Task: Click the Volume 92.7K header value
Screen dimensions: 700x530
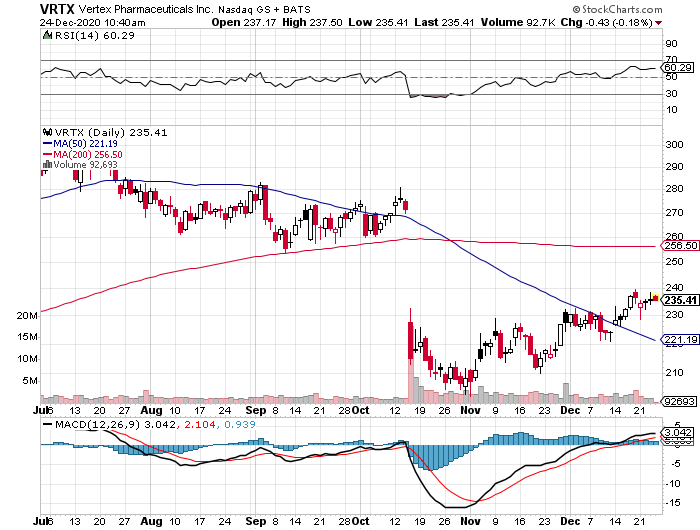Action: 518,22
